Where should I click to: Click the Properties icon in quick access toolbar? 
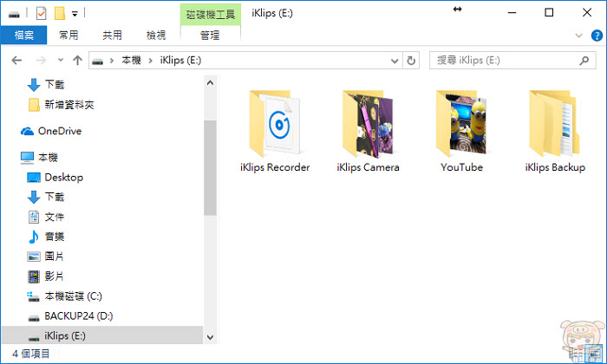tap(41, 14)
